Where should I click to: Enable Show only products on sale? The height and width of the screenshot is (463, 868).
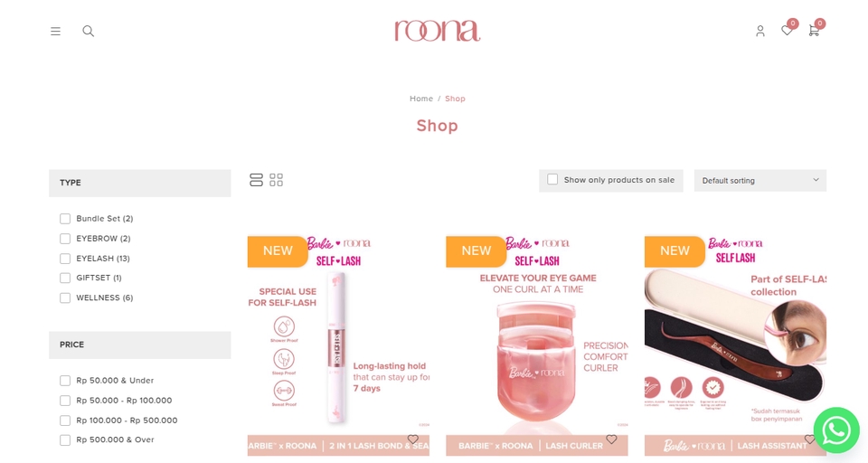point(552,179)
